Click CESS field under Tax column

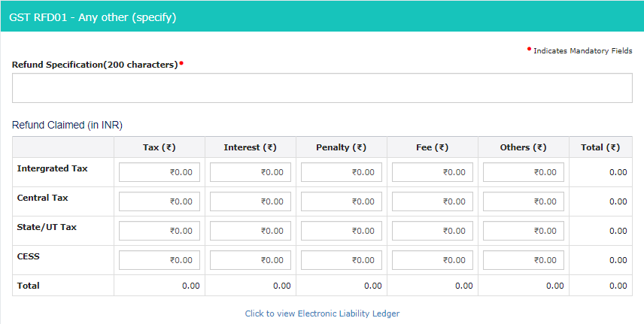click(x=159, y=260)
